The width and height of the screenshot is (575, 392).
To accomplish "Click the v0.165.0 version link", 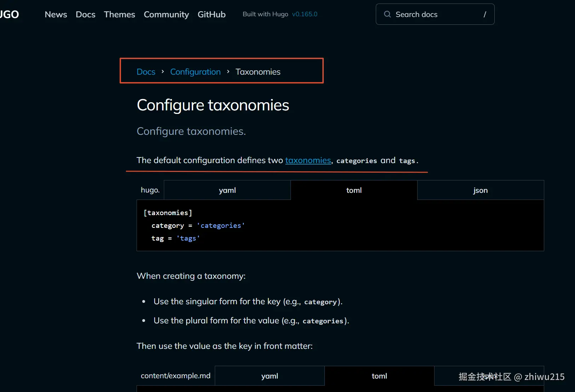I will [305, 14].
